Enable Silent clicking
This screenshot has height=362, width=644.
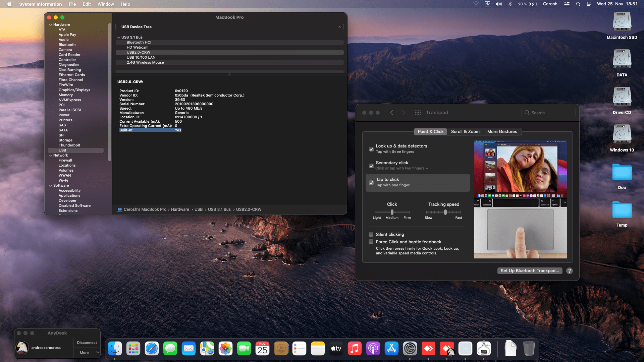371,234
